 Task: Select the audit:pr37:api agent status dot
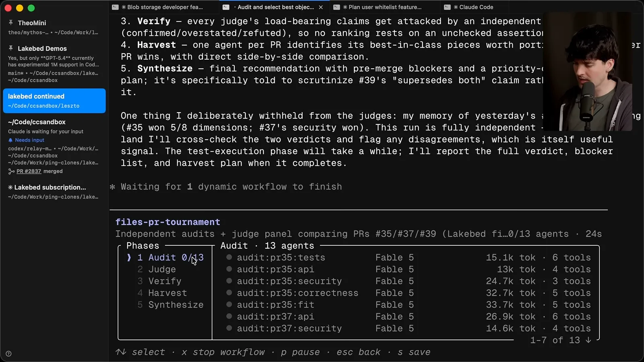click(x=229, y=316)
